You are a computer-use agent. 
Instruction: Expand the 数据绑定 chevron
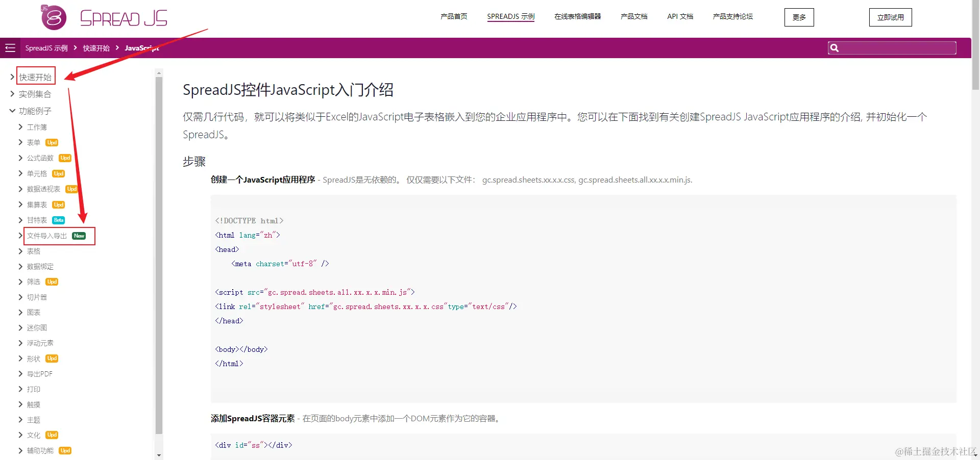(x=20, y=267)
